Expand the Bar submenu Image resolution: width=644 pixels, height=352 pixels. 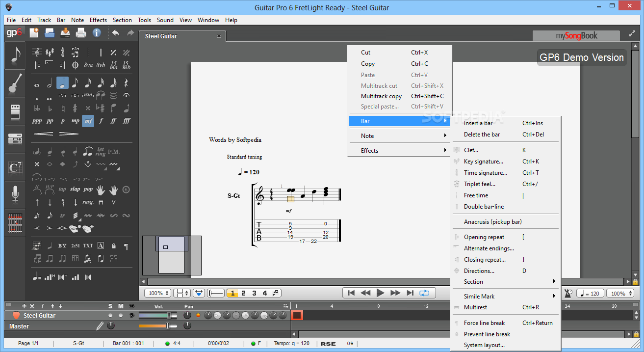399,121
